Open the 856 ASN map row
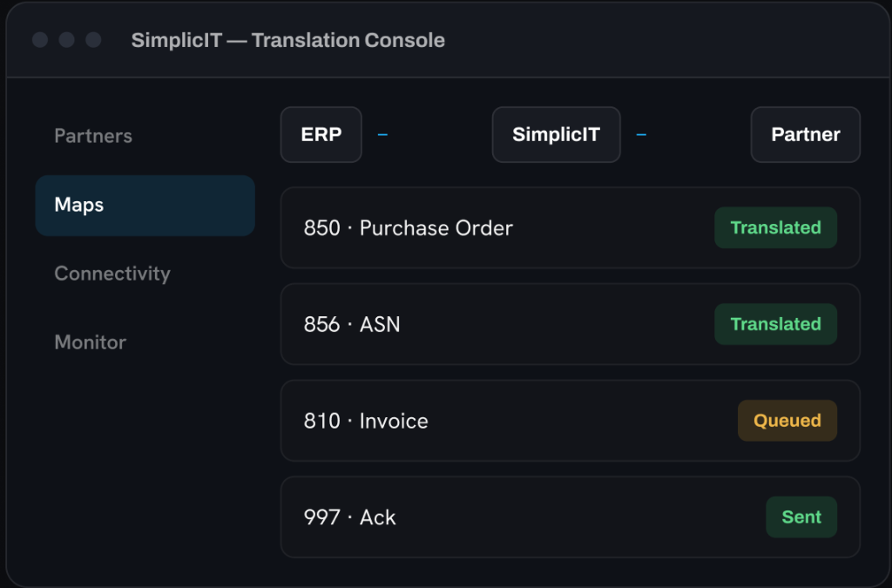Viewport: 892px width, 588px height. (570, 324)
